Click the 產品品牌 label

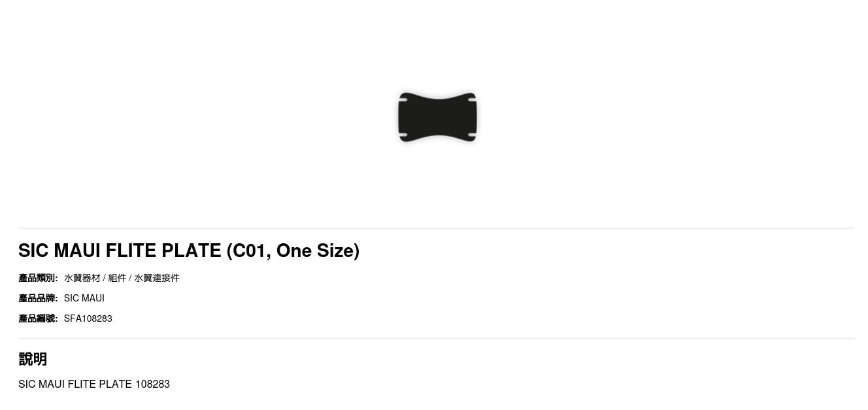coord(38,298)
